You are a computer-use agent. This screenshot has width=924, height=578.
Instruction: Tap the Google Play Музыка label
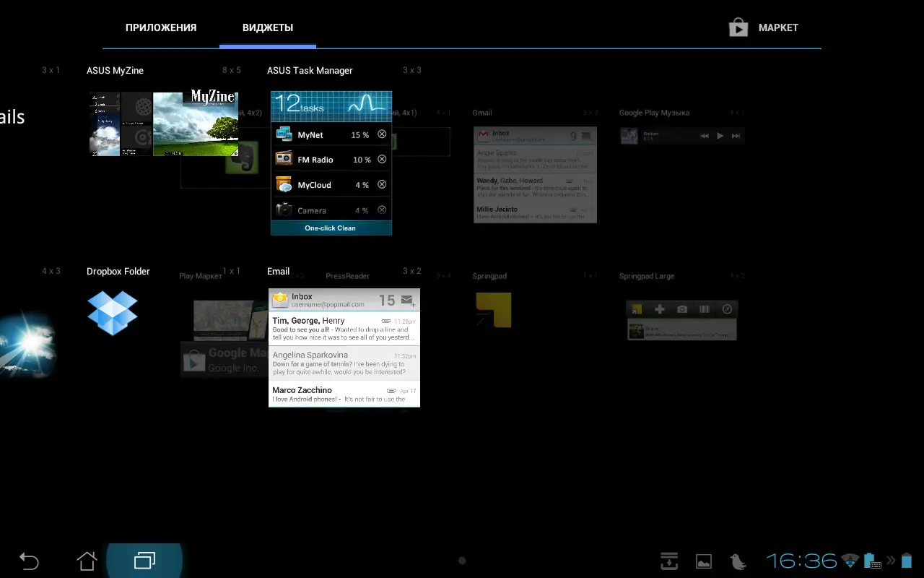pos(654,113)
